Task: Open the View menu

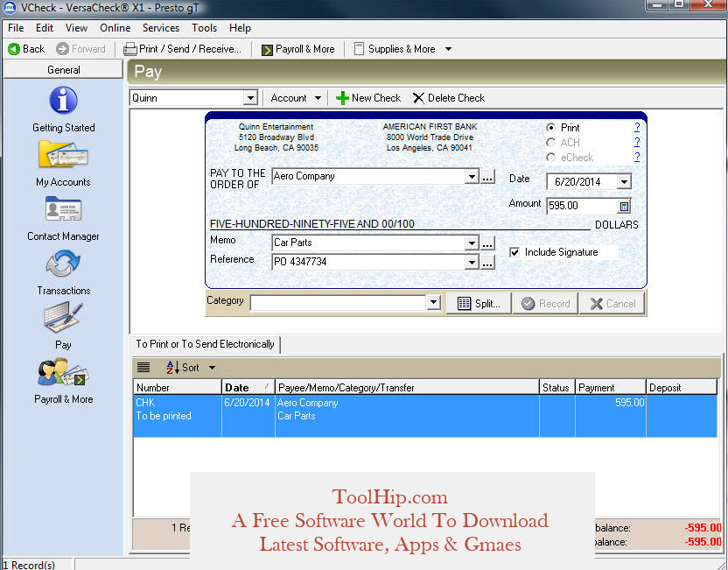Action: (77, 28)
